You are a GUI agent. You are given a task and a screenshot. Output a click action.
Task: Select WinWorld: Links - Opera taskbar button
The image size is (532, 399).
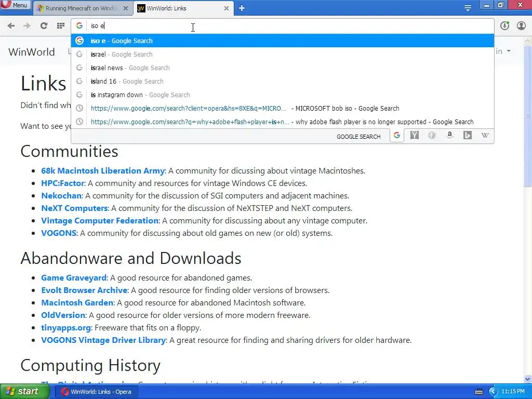coord(97,392)
